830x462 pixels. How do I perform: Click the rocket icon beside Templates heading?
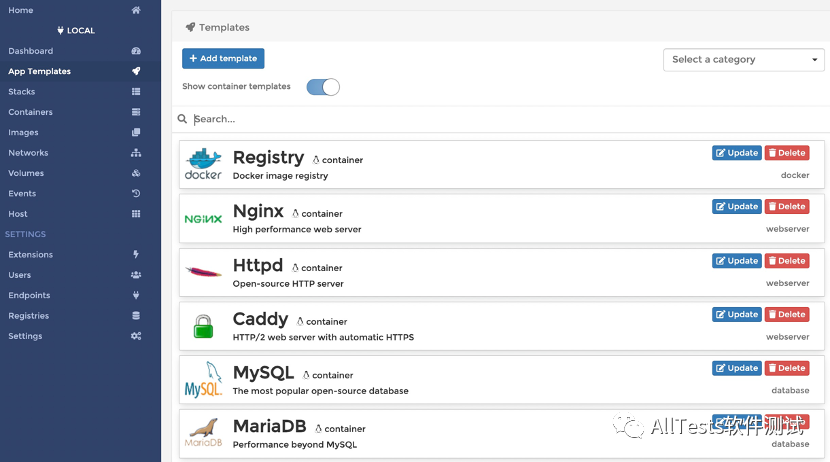coord(190,27)
